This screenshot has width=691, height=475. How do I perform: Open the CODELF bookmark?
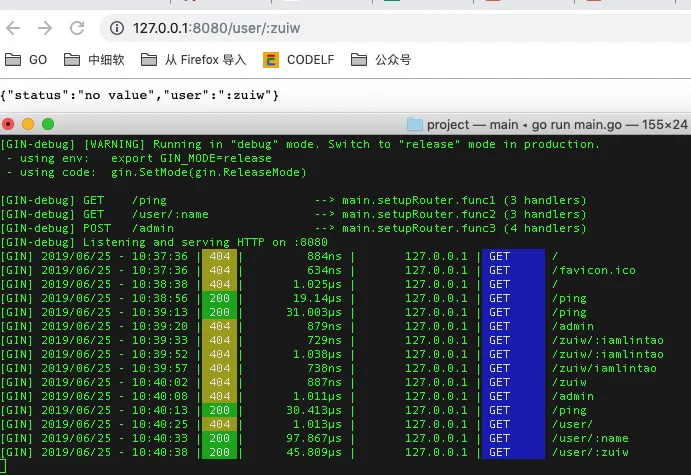coord(299,59)
